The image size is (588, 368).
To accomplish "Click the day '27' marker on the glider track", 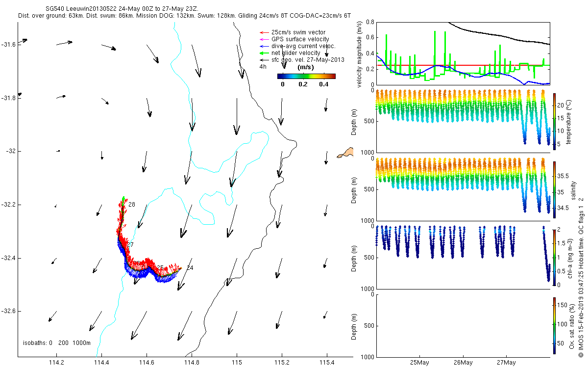I will tap(130, 244).
